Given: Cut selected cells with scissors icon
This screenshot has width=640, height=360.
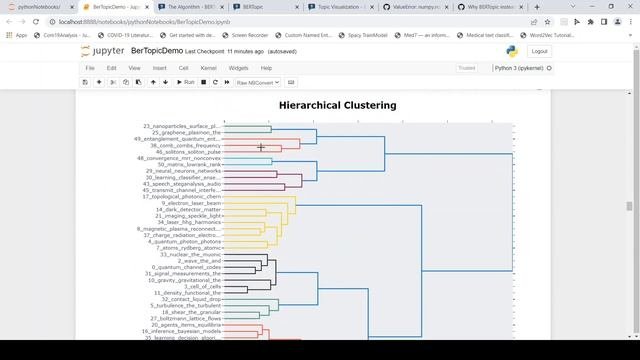Looking at the screenshot, I should 113,82.
